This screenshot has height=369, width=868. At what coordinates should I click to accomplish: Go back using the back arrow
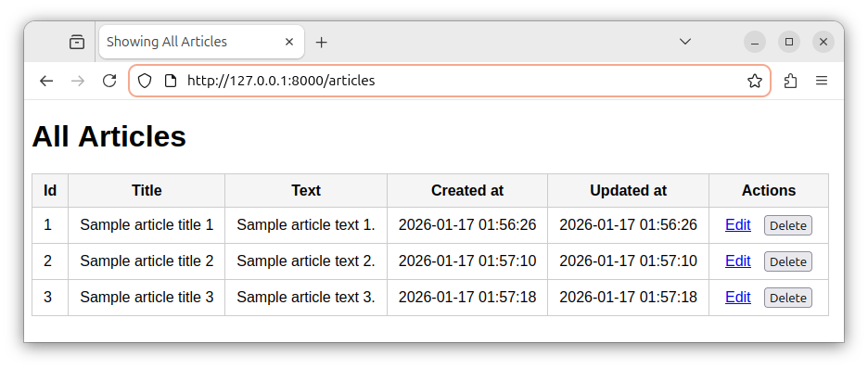pos(46,81)
